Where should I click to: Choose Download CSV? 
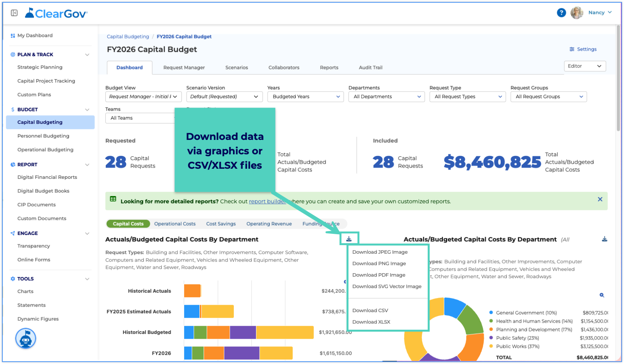370,311
